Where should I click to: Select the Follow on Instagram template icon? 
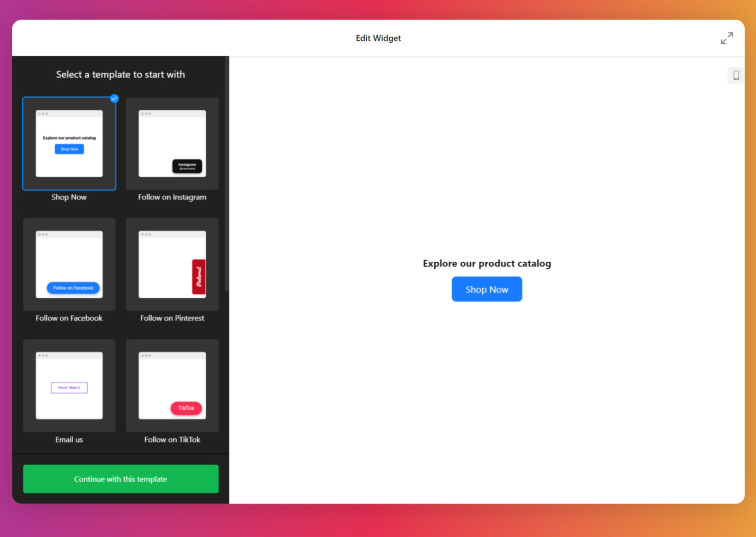(x=172, y=143)
